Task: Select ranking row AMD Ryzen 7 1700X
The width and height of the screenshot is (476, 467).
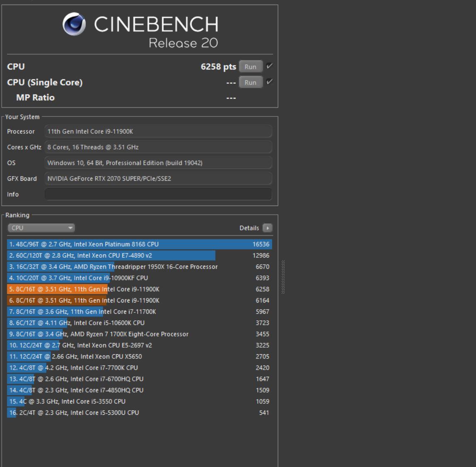Action: (x=140, y=334)
